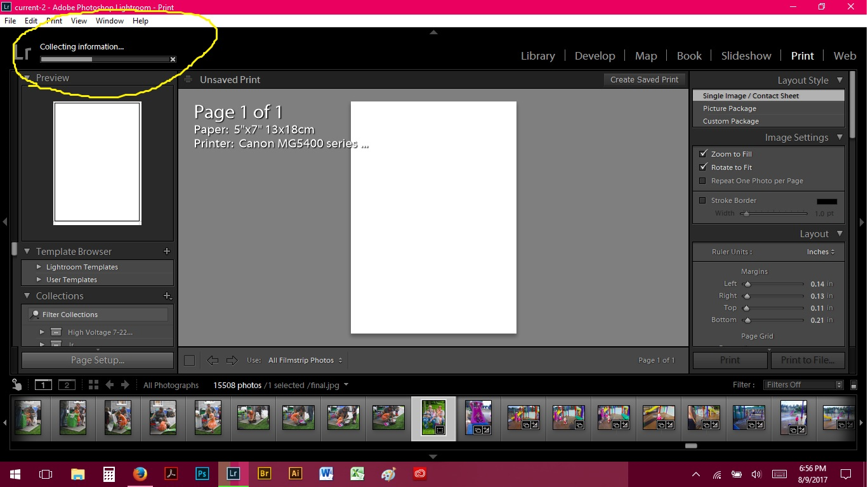
Task: Disable the Zoom to Fill checkbox
Action: pos(704,153)
